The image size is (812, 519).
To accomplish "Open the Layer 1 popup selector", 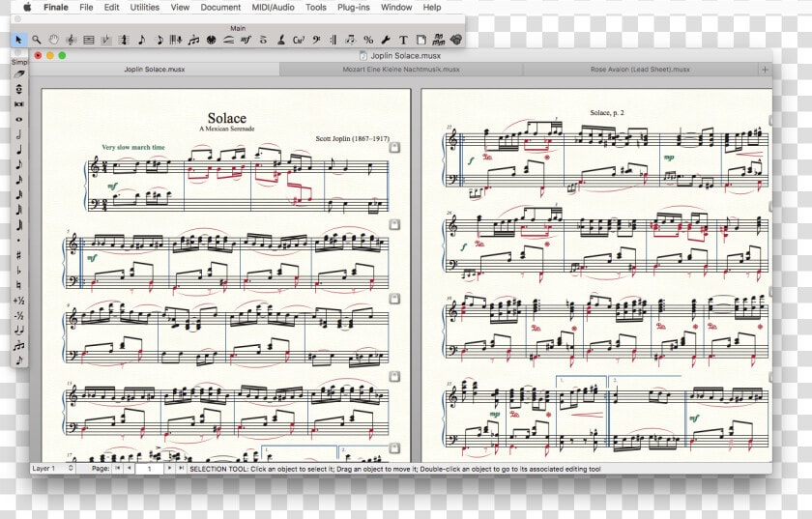I will point(53,468).
